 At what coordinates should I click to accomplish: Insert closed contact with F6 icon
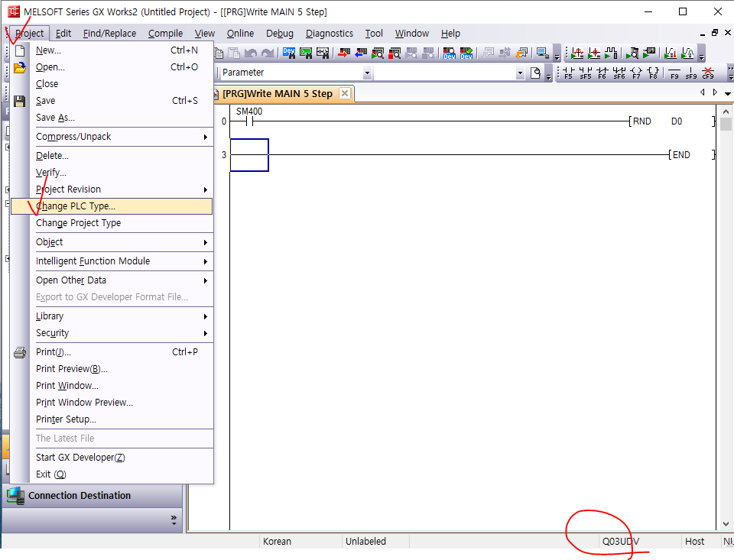click(x=602, y=73)
